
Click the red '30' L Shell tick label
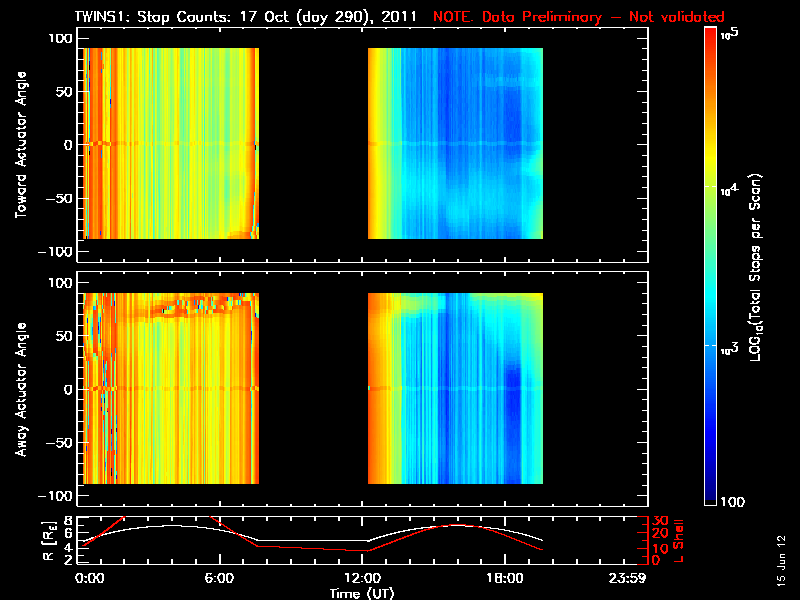(660, 520)
